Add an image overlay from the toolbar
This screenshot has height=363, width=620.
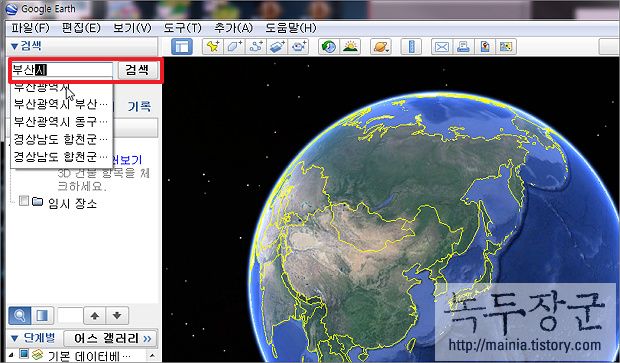pyautogui.click(x=277, y=47)
